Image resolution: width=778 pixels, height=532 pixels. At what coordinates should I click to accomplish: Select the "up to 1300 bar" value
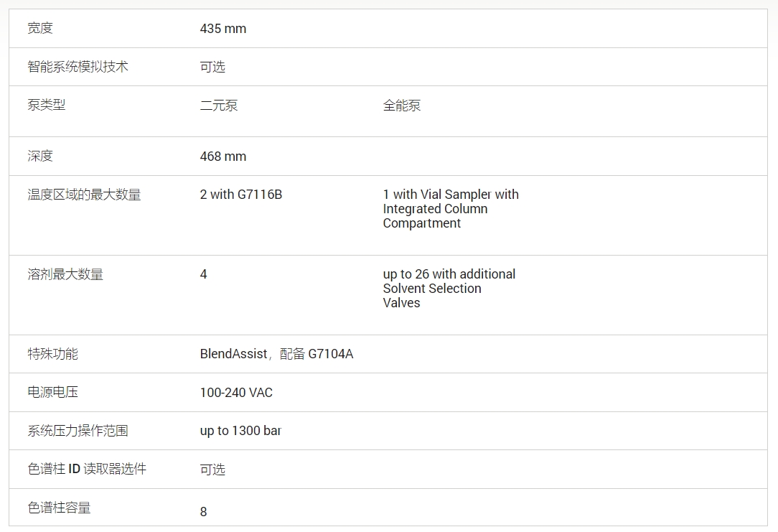point(240,431)
